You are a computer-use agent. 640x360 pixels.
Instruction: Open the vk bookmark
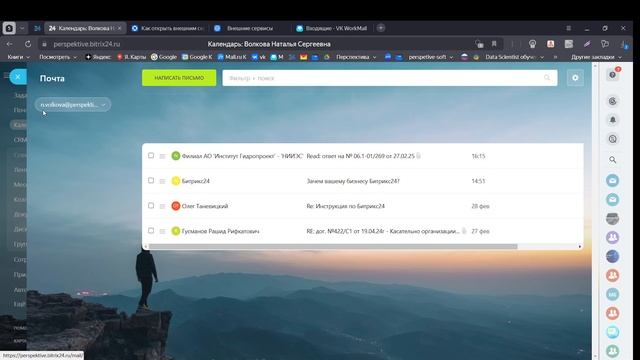click(x=259, y=57)
